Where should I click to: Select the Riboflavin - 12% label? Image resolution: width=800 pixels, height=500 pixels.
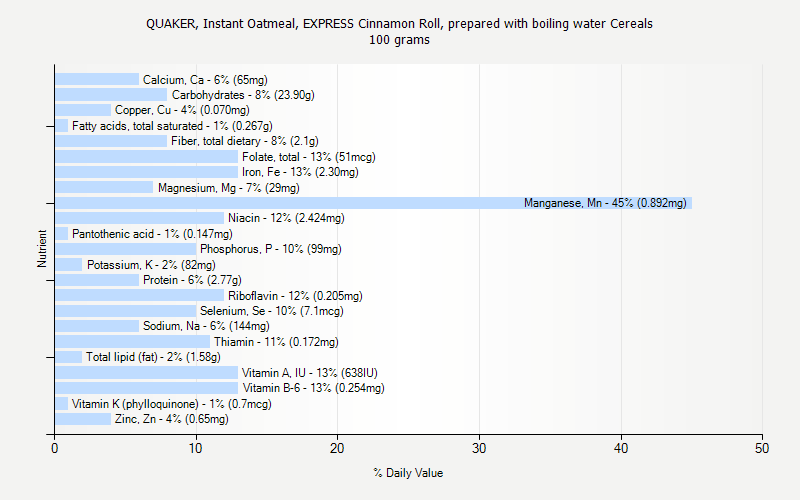[x=295, y=296]
